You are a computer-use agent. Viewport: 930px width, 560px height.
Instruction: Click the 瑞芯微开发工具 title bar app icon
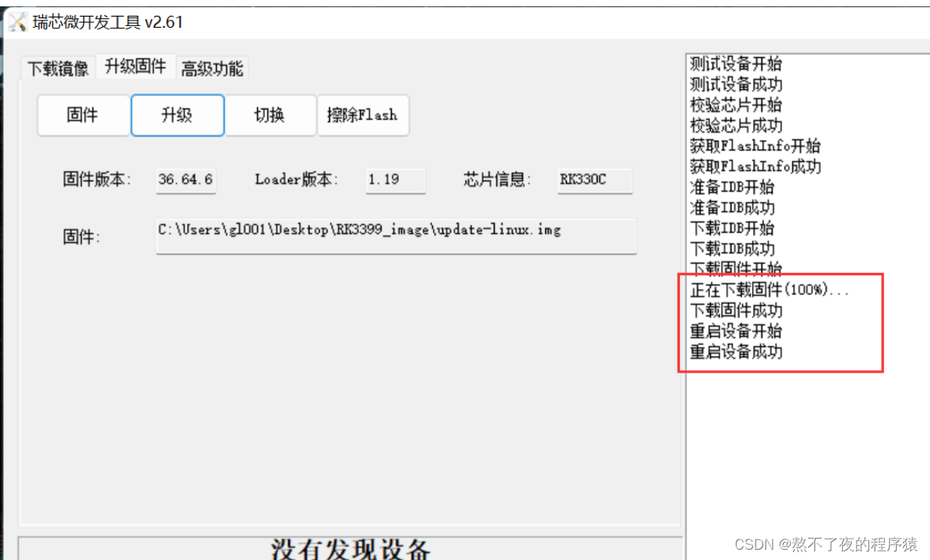tap(17, 21)
